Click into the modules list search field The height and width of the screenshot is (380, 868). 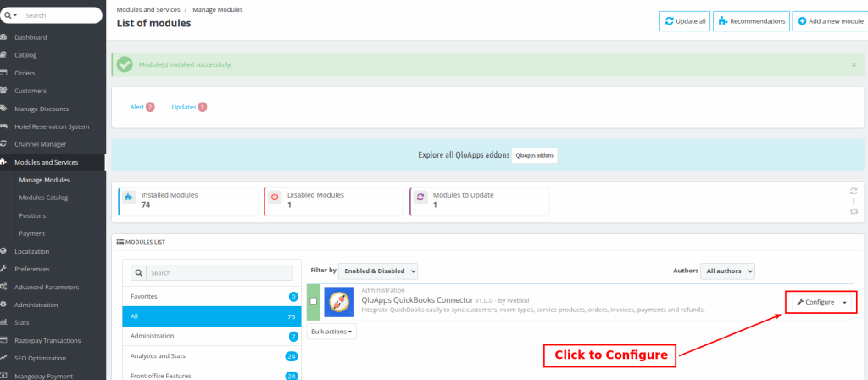220,273
